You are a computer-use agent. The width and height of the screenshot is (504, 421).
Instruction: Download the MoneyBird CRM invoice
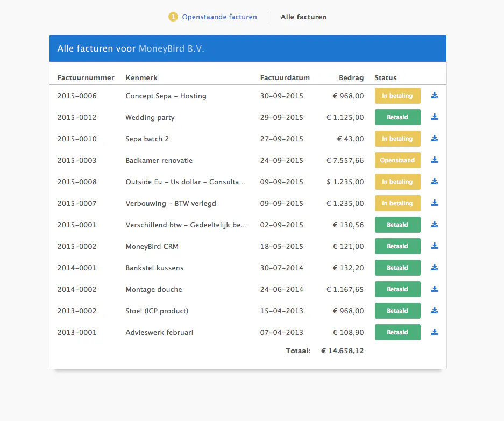pyautogui.click(x=435, y=246)
